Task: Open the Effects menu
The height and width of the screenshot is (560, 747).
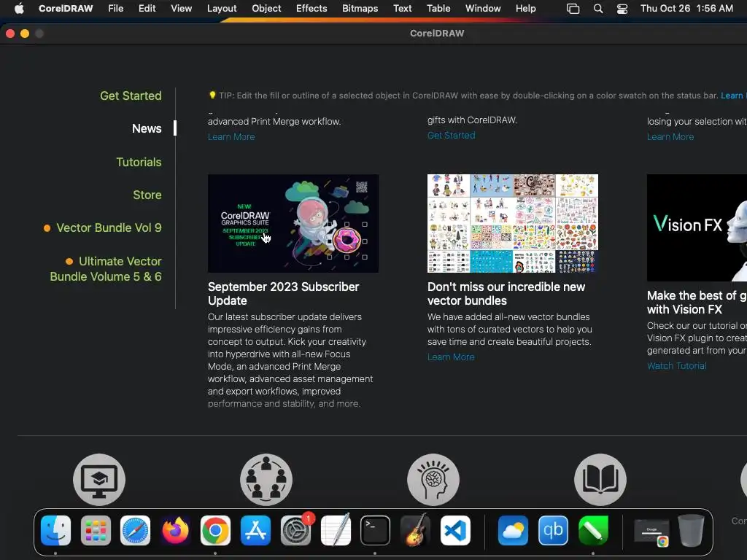Action: (311, 9)
